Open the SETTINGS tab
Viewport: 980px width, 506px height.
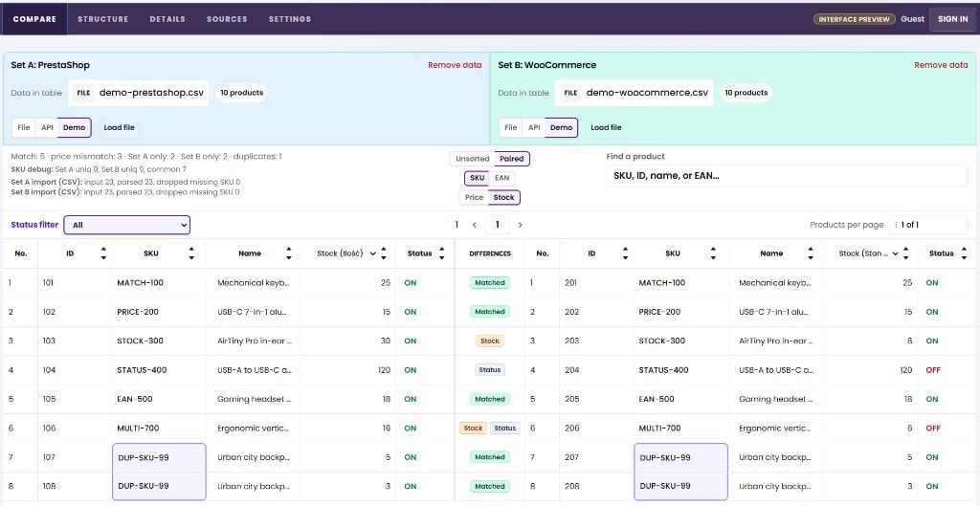(290, 19)
